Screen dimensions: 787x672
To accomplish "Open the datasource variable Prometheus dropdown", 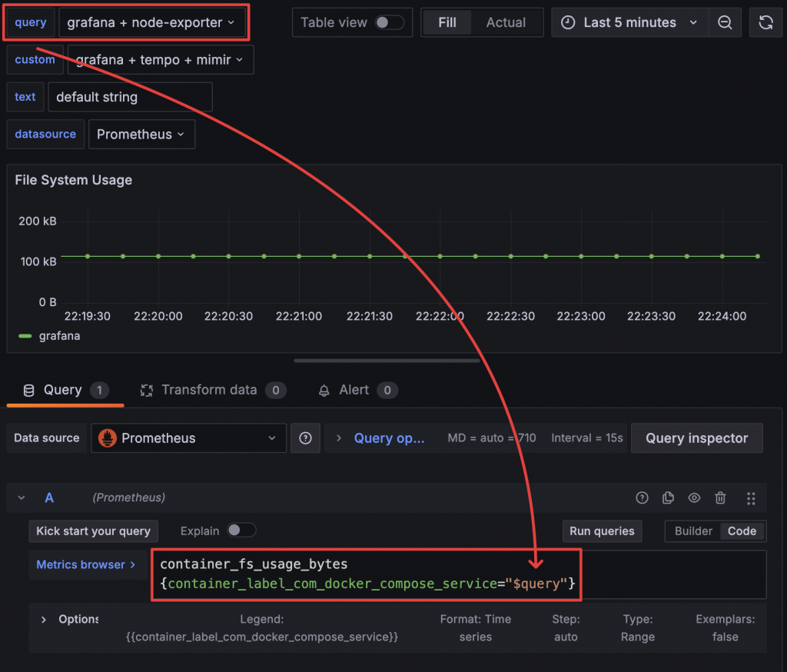I will tap(141, 134).
